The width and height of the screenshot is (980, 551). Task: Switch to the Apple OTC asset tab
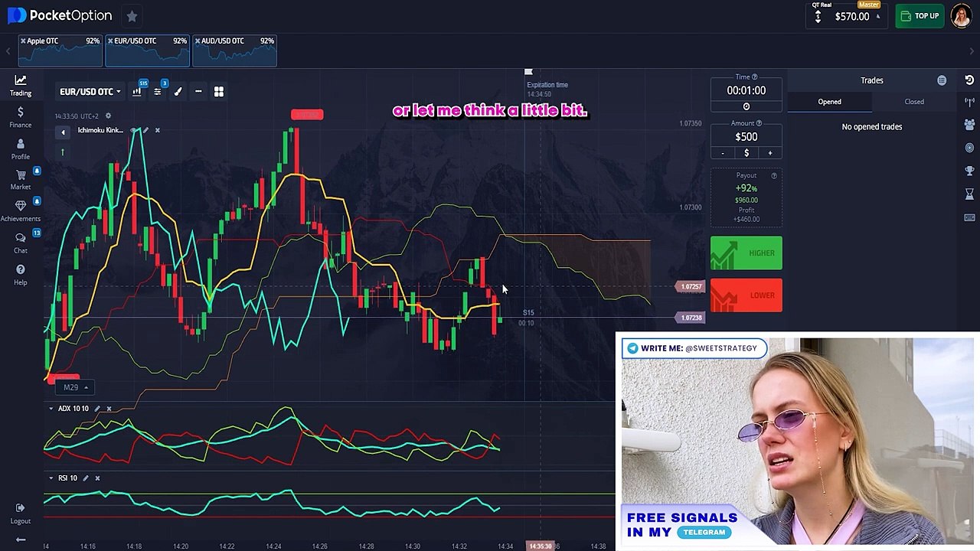click(x=60, y=50)
